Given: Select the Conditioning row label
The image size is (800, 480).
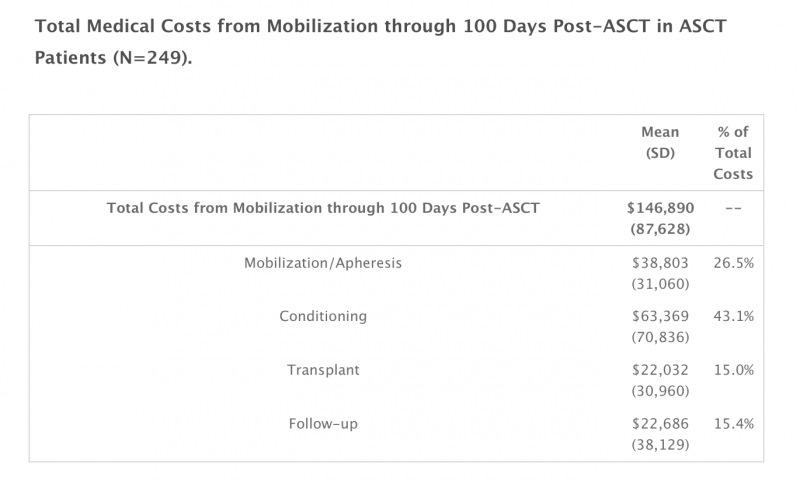Looking at the screenshot, I should [x=323, y=316].
